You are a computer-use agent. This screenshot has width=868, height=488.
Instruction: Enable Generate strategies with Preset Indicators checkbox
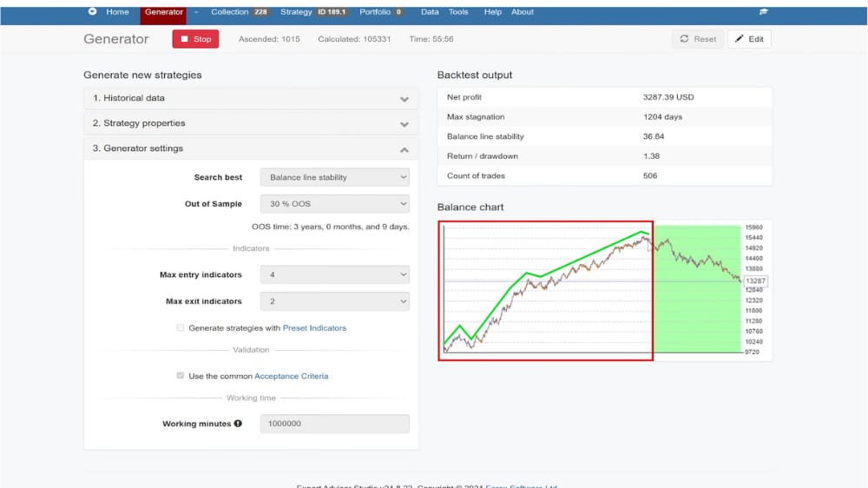(x=181, y=328)
